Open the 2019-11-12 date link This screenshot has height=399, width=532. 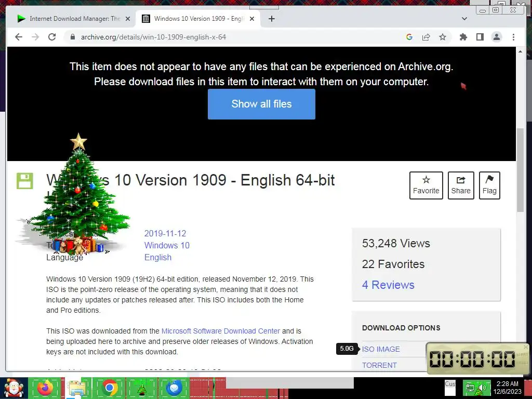coord(165,233)
